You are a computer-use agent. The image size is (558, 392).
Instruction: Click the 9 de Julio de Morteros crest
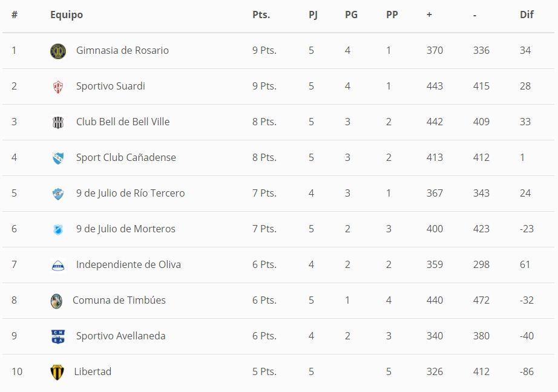[x=58, y=229]
